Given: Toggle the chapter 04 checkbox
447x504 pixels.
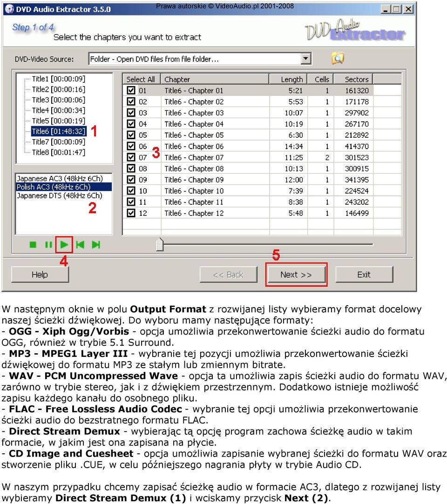Looking at the screenshot, I should click(131, 124).
